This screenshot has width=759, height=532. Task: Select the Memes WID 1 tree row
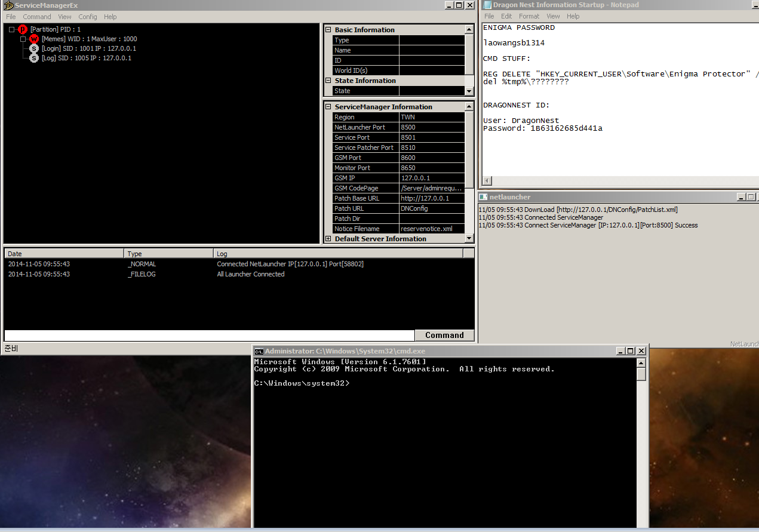tap(89, 39)
